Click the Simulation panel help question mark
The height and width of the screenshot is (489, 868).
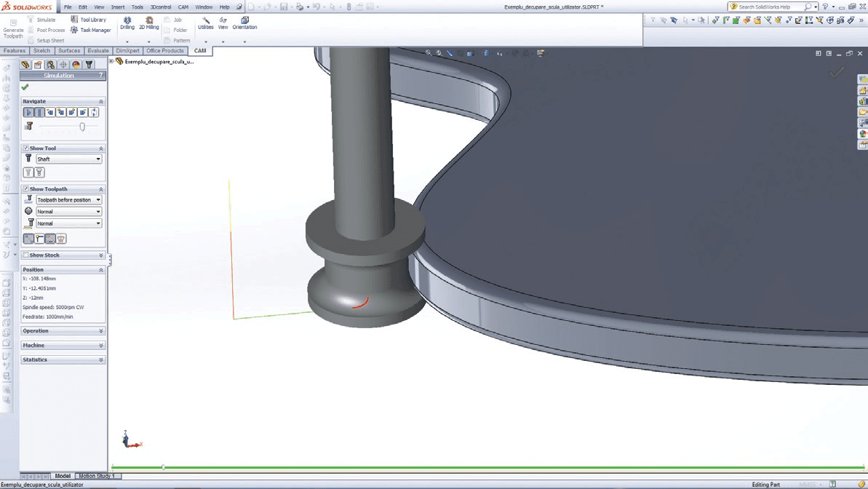tap(100, 76)
